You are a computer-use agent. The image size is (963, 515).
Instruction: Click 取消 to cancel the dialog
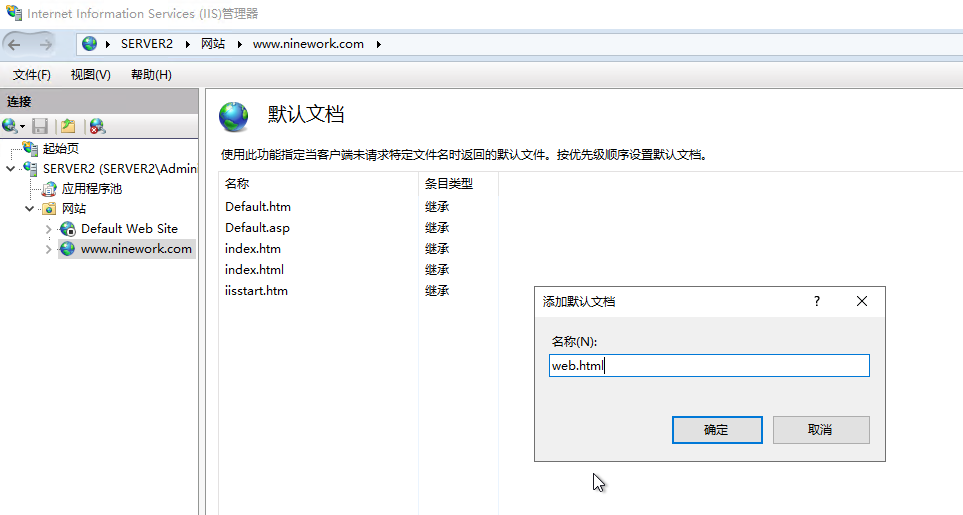click(x=820, y=430)
